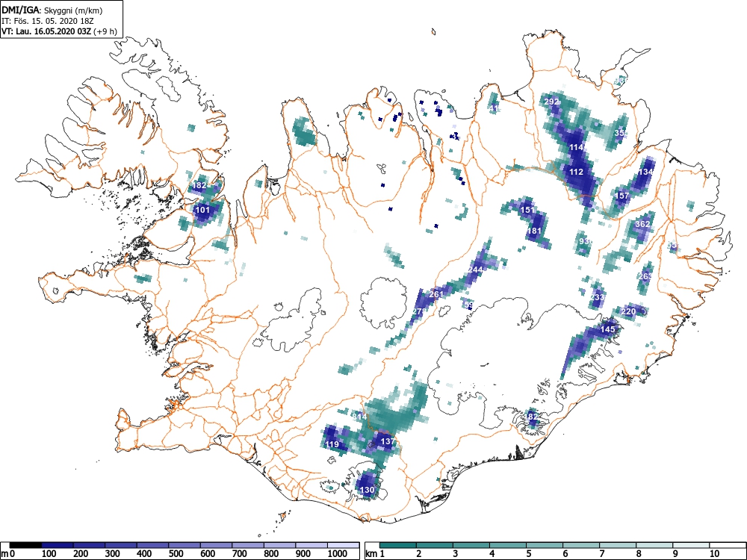Click the 112 visibility label
This screenshot has height=560, width=747.
(577, 172)
